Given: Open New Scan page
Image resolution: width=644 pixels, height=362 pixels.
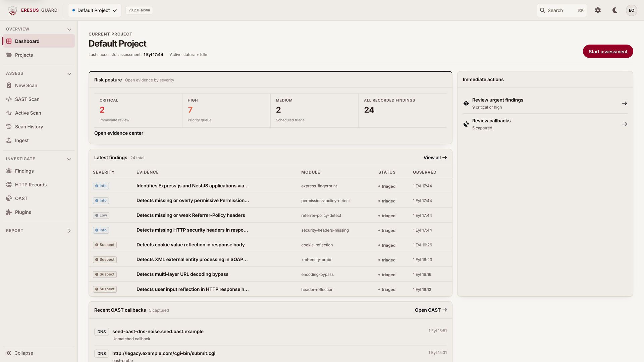Looking at the screenshot, I should point(39,85).
